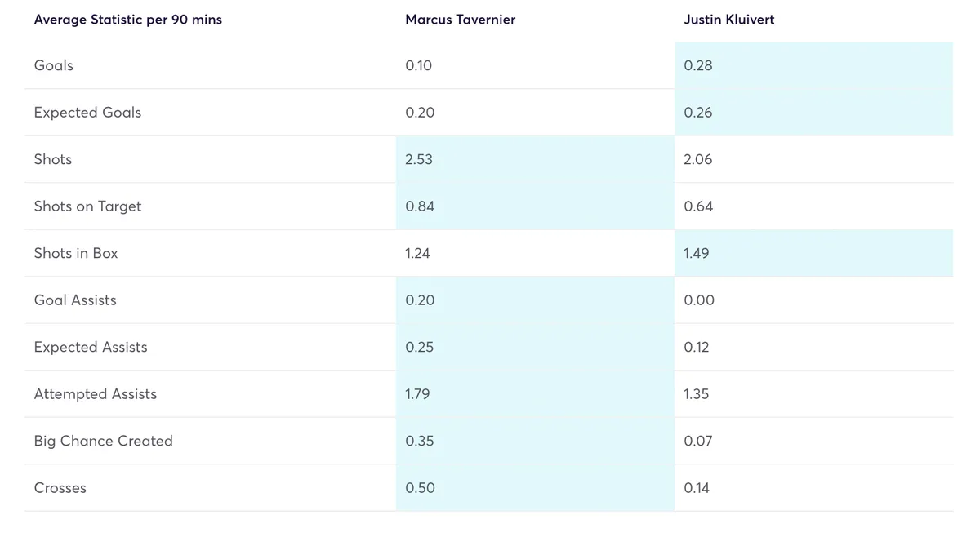Click the Shots on Target label
Viewport: 980px width, 546px height.
click(87, 206)
